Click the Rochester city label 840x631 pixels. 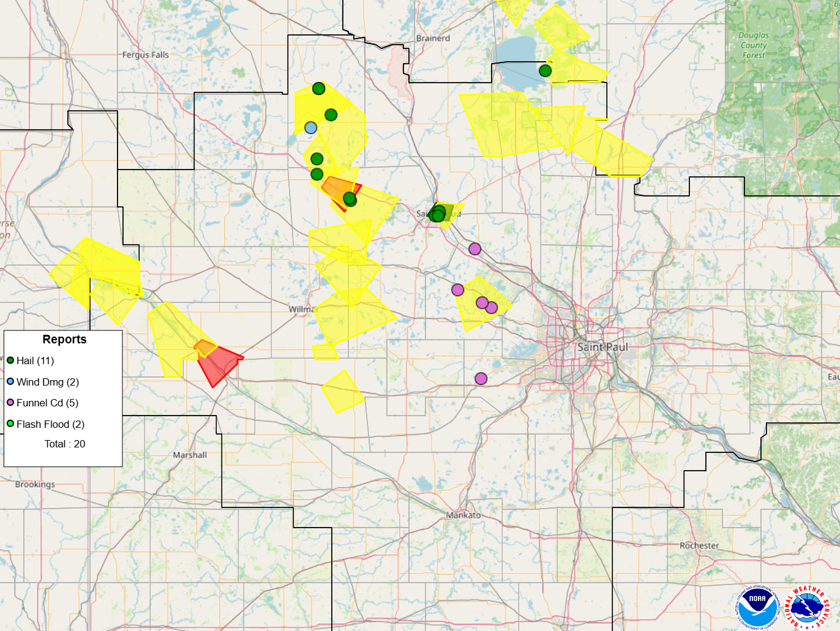[x=699, y=545]
